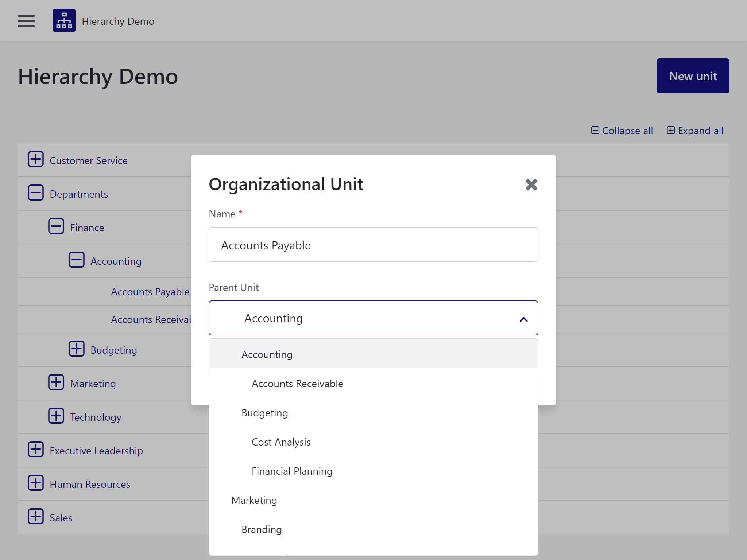This screenshot has height=560, width=747.
Task: Expand the Budgeting tree node
Action: tap(77, 349)
